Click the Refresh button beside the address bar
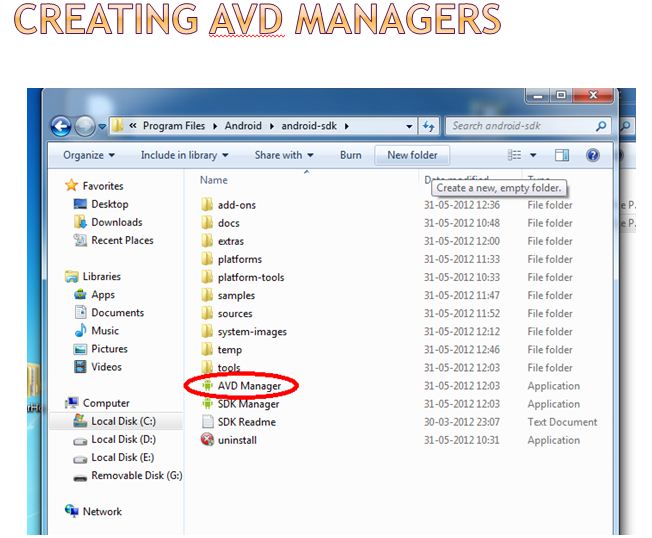Image resolution: width=652 pixels, height=538 pixels. point(429,126)
